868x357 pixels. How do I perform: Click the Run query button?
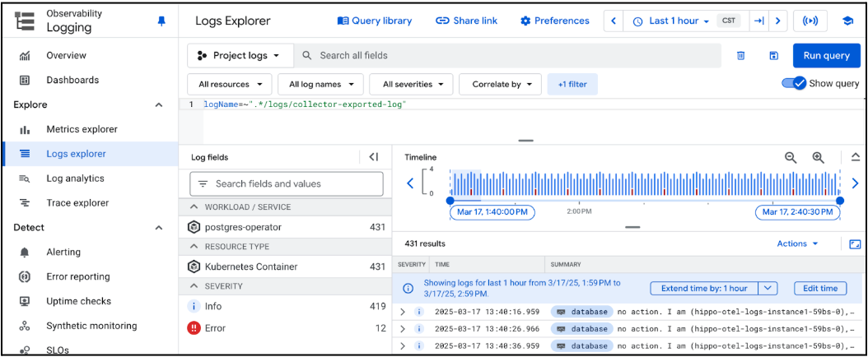coord(827,55)
